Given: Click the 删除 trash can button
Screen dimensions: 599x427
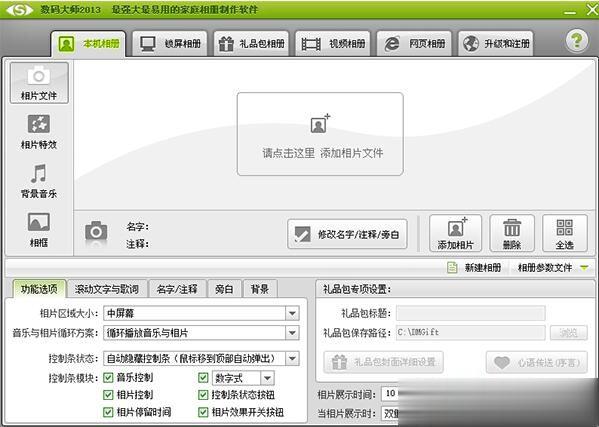Looking at the screenshot, I should (512, 233).
